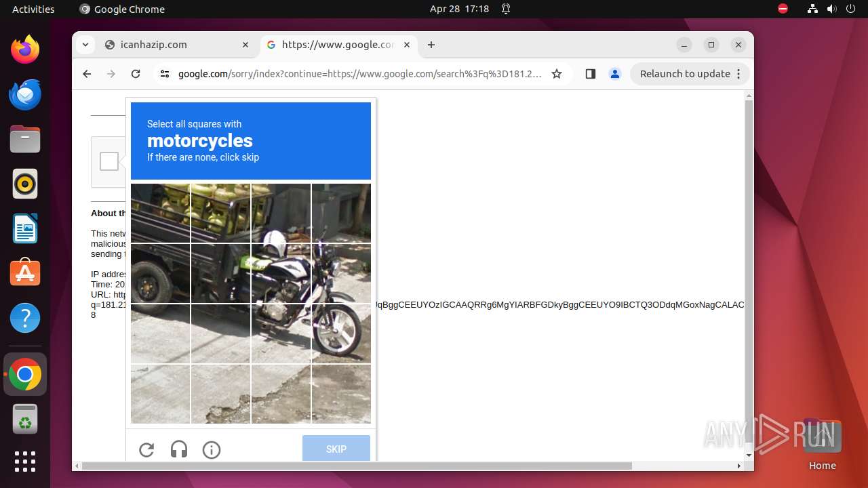
Task: Show Applications grid
Action: click(x=25, y=462)
